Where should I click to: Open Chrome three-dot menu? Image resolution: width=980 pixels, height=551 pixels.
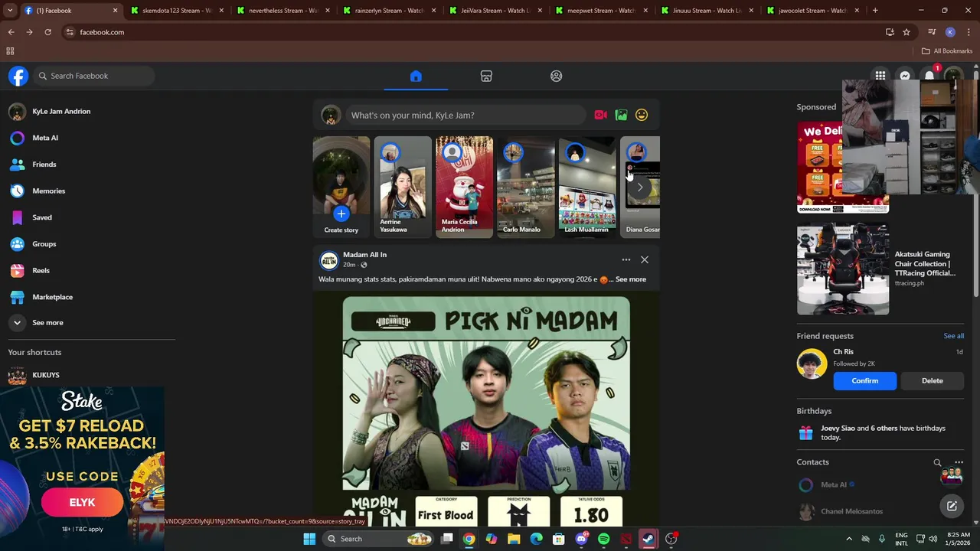969,32
